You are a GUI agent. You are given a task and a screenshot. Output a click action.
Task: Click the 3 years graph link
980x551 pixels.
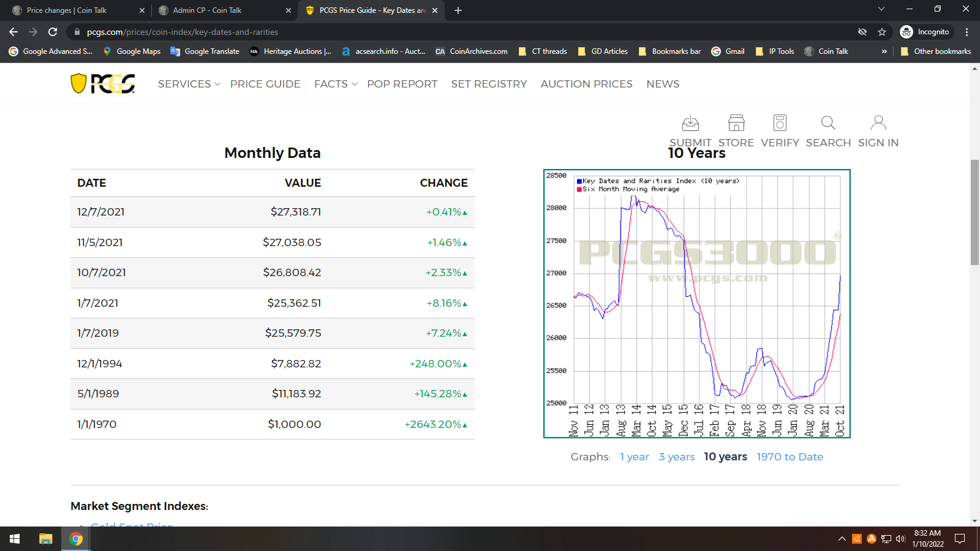pyautogui.click(x=676, y=457)
